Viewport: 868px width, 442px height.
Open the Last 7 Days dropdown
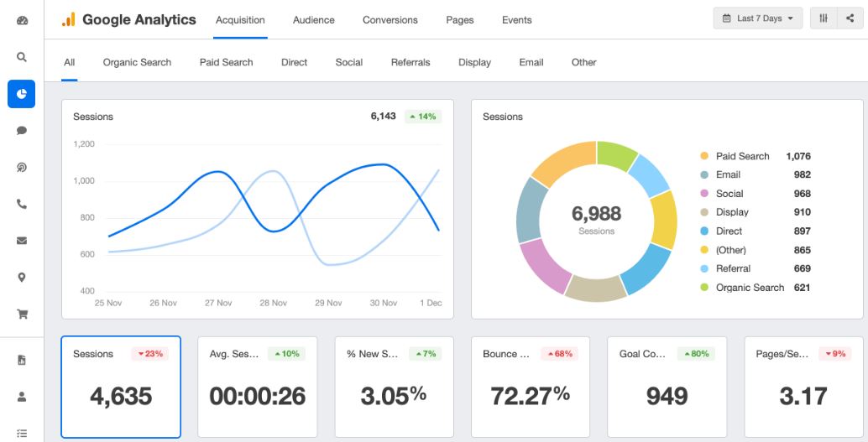click(758, 18)
